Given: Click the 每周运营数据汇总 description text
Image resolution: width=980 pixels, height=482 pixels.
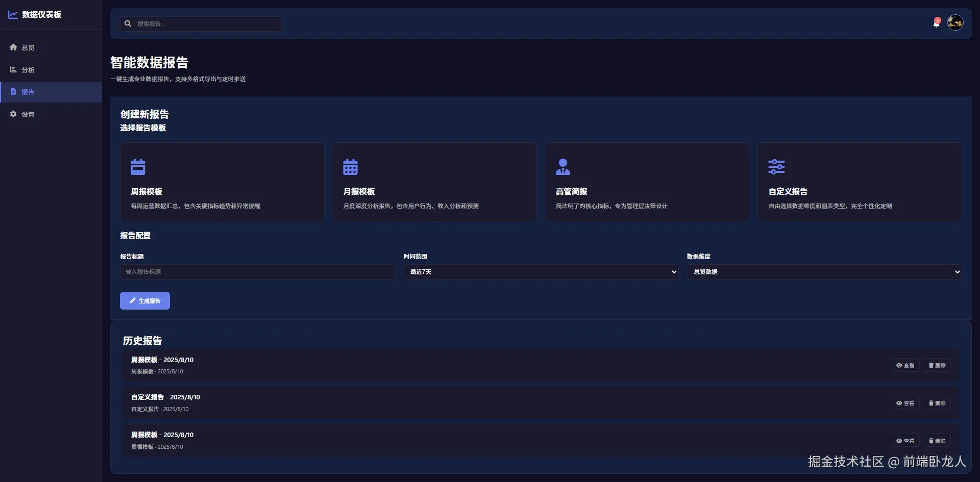Looking at the screenshot, I should coord(195,206).
